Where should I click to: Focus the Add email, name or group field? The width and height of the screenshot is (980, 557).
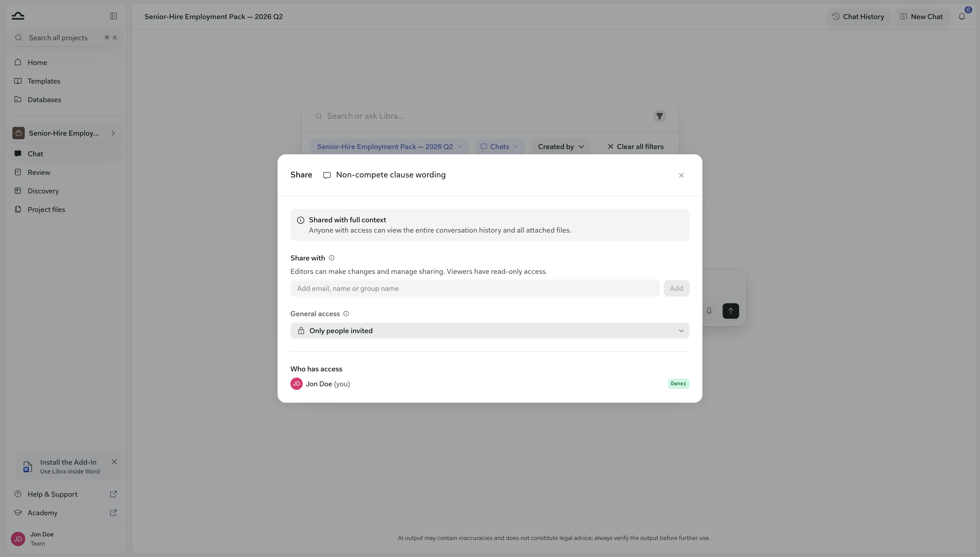[x=475, y=289]
